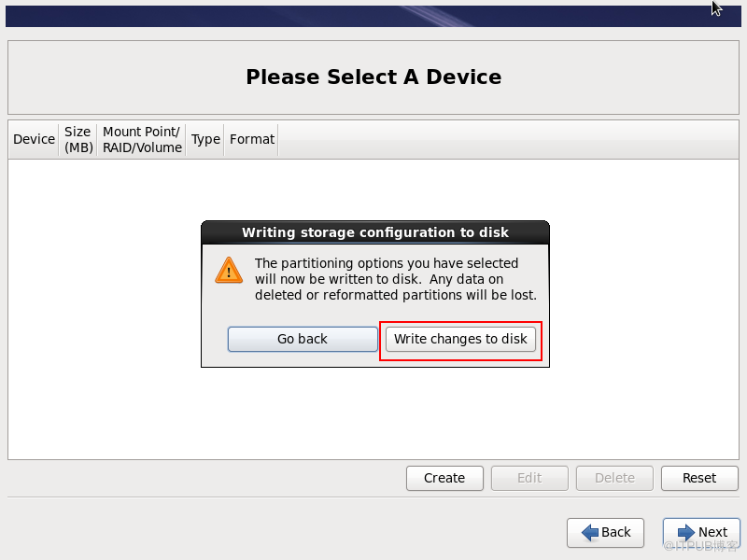Proceed with the Next button
The image size is (747, 560).
point(702,532)
